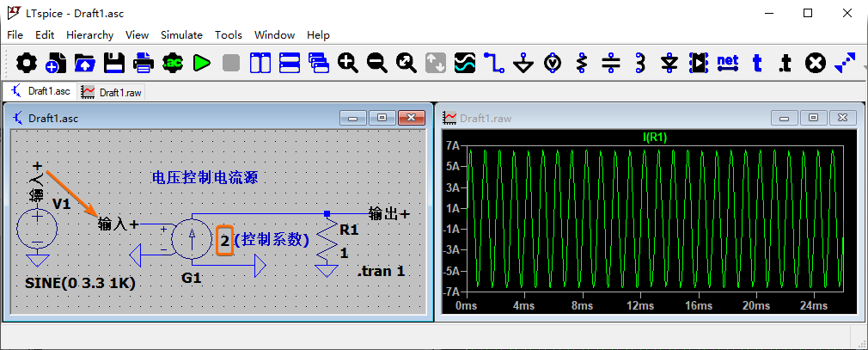
Task: Click the grayed Halt simulation icon
Action: [231, 63]
